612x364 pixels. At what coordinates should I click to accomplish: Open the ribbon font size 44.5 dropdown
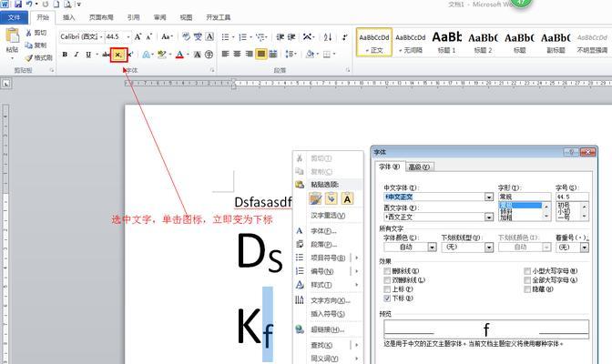128,36
